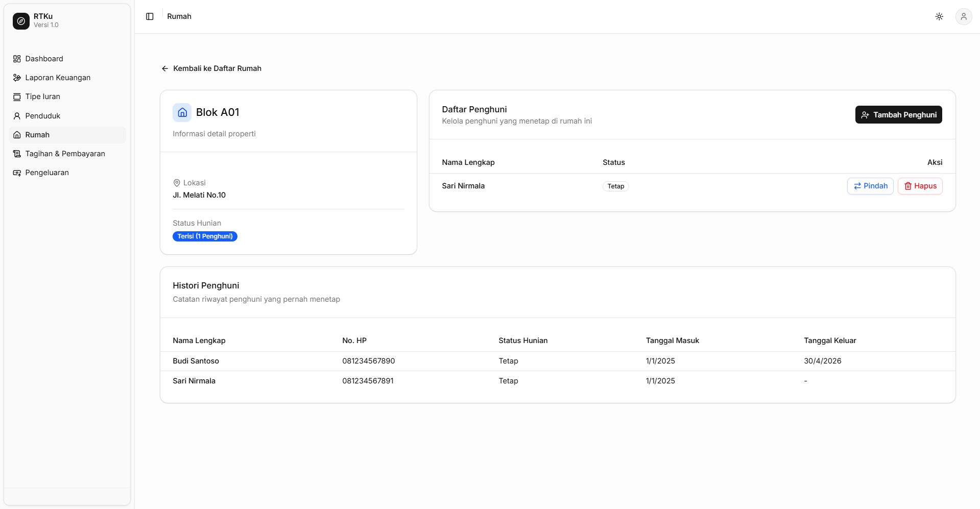Image resolution: width=980 pixels, height=509 pixels.
Task: Click the Lokasi map pin icon
Action: coord(177,183)
